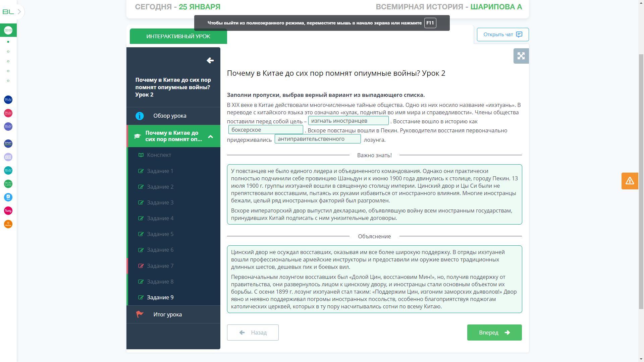Collapse the Почему в Китае lesson section chevron
This screenshot has width=644, height=362.
click(x=210, y=136)
